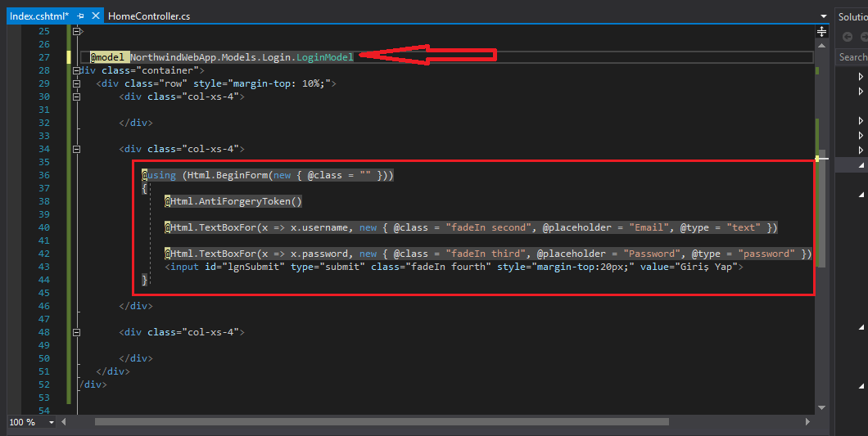Close the Index.cshtml tab
This screenshot has height=436, width=868.
click(x=96, y=16)
